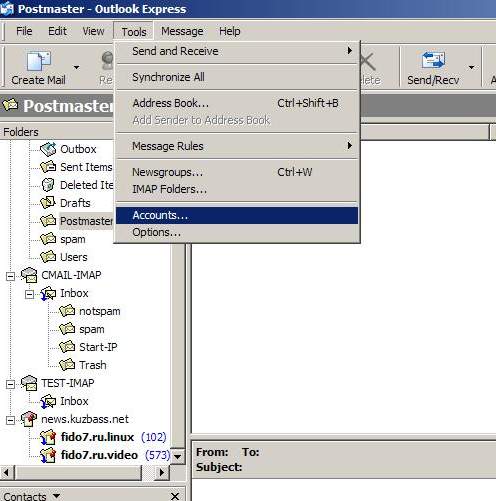The height and width of the screenshot is (501, 496).
Task: Select the Users folder label
Action: 74,257
